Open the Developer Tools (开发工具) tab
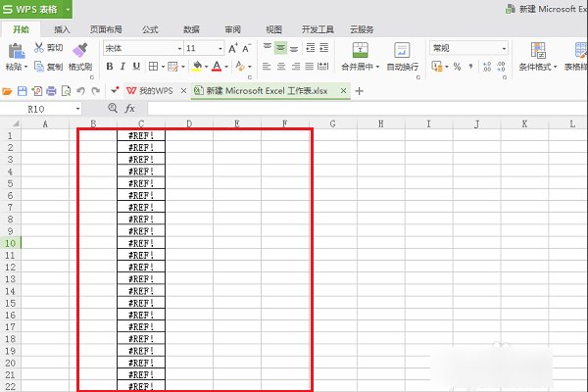 pos(318,29)
